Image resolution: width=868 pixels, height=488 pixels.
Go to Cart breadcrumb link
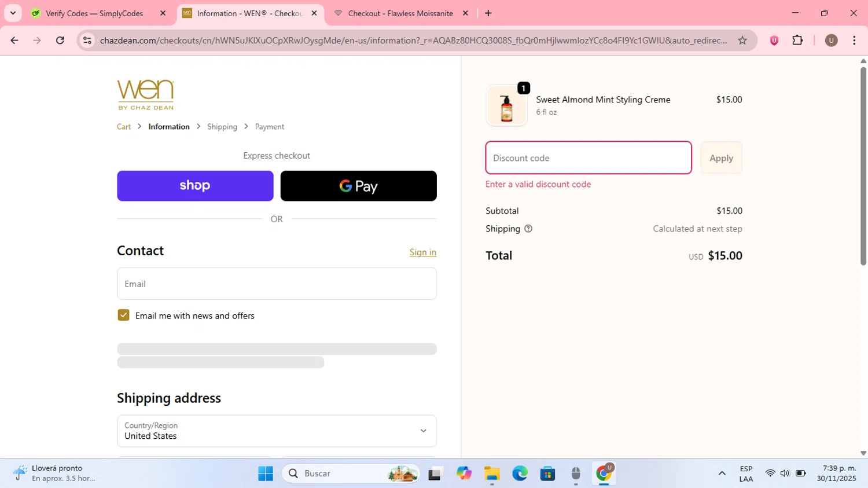(x=124, y=127)
